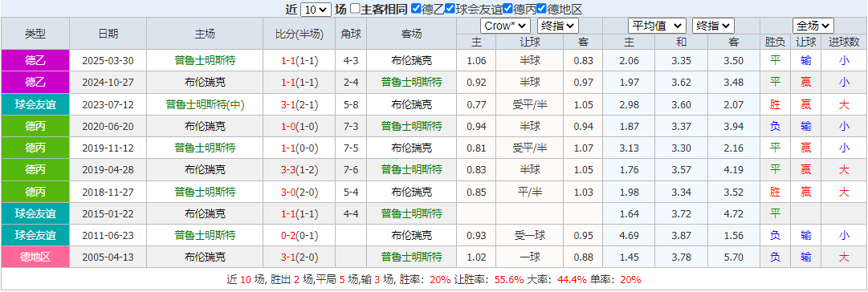Uncheck the 球会友谊 filter checkbox
Screen dimensions: 868x292
click(x=450, y=9)
